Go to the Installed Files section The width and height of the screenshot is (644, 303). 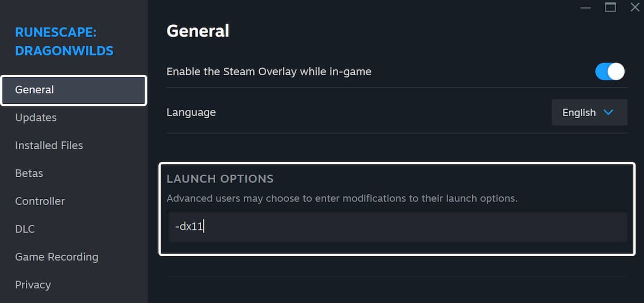49,146
